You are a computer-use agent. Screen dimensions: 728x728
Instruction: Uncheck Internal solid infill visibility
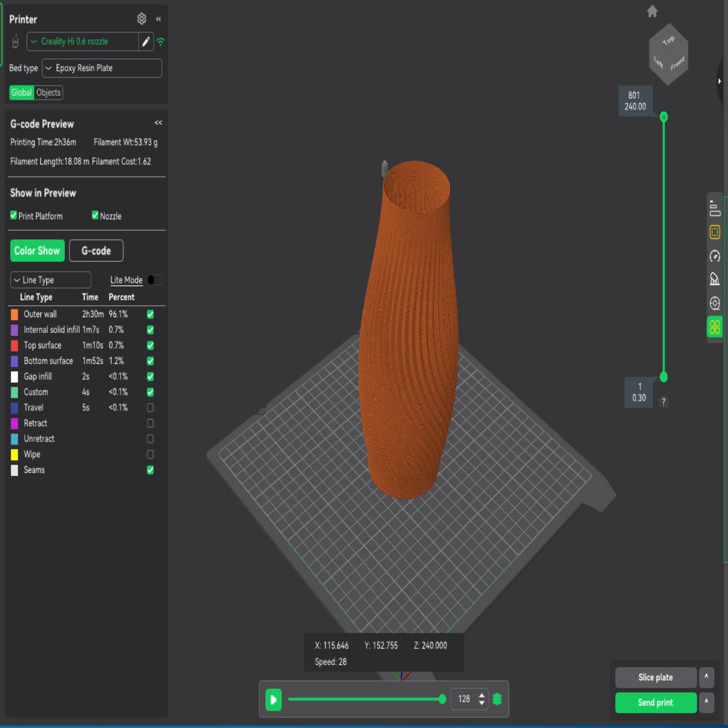click(150, 330)
